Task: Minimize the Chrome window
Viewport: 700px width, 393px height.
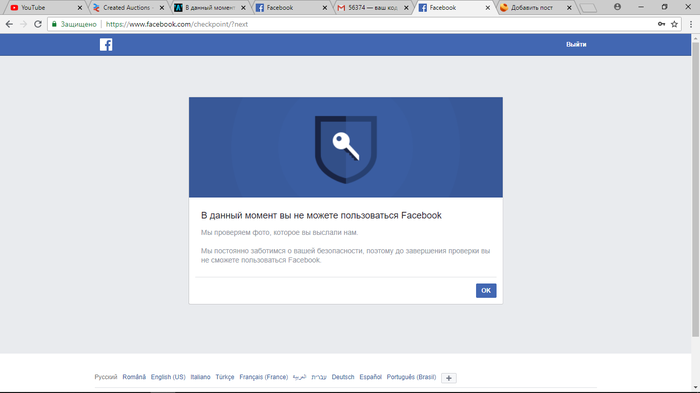Action: coord(641,7)
